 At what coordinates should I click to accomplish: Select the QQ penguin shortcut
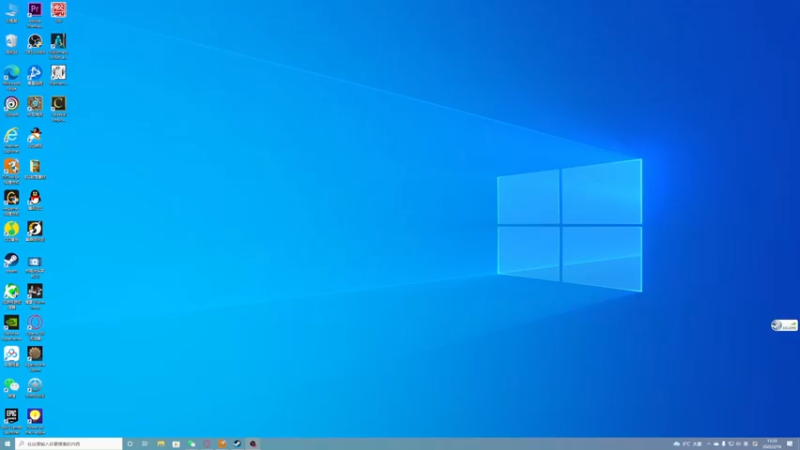35,201
